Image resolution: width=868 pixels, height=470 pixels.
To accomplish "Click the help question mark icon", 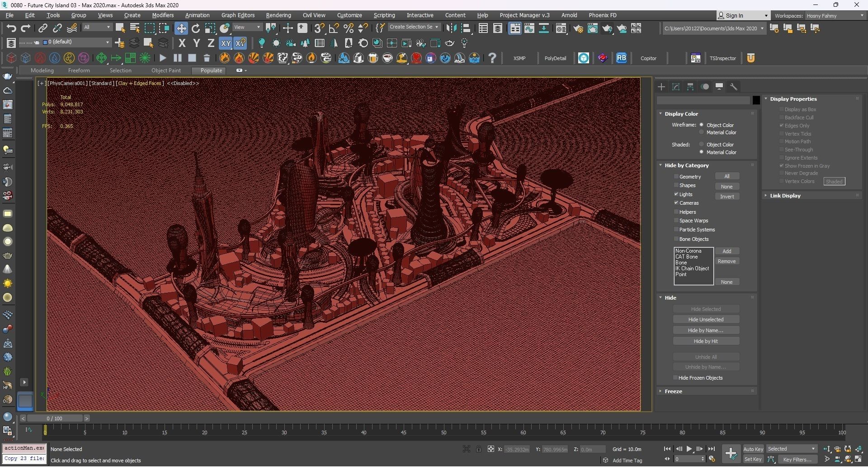I will click(492, 58).
